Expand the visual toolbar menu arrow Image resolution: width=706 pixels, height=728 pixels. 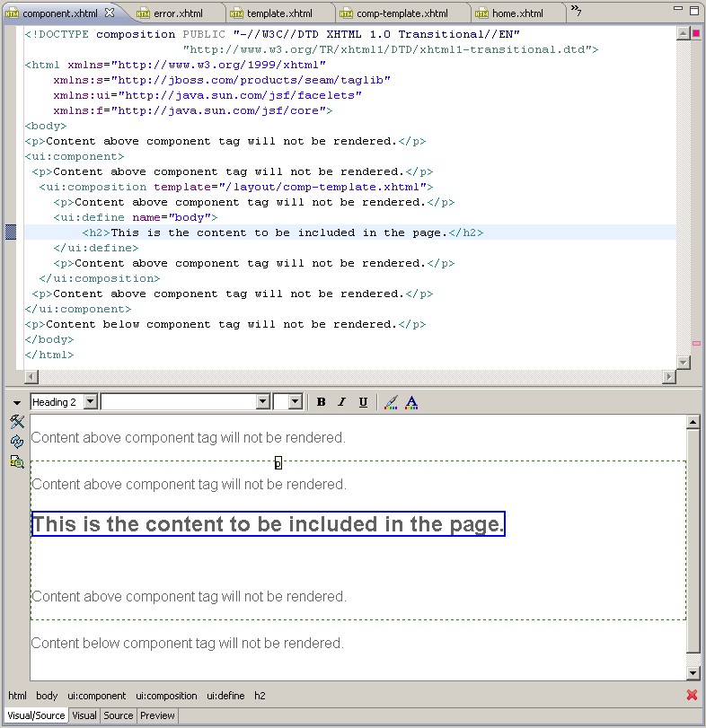point(17,402)
